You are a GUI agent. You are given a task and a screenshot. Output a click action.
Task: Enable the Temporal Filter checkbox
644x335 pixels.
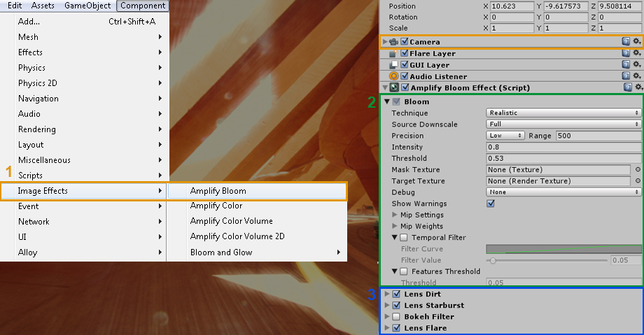(x=404, y=237)
